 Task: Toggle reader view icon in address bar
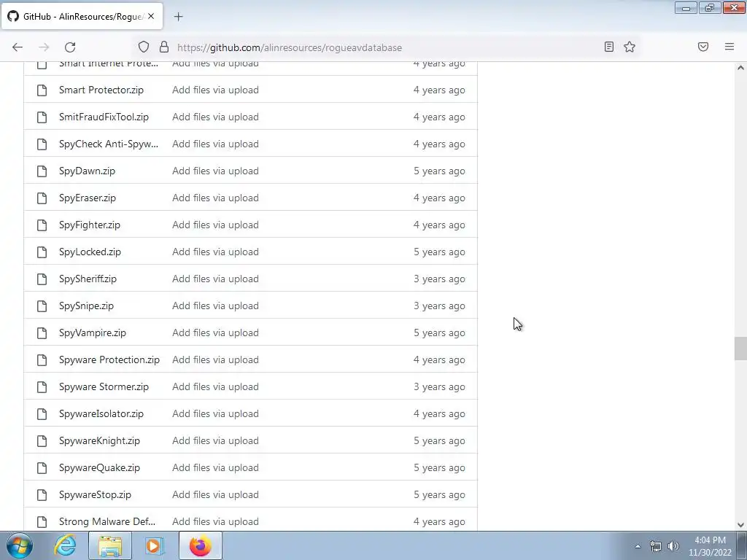(609, 47)
